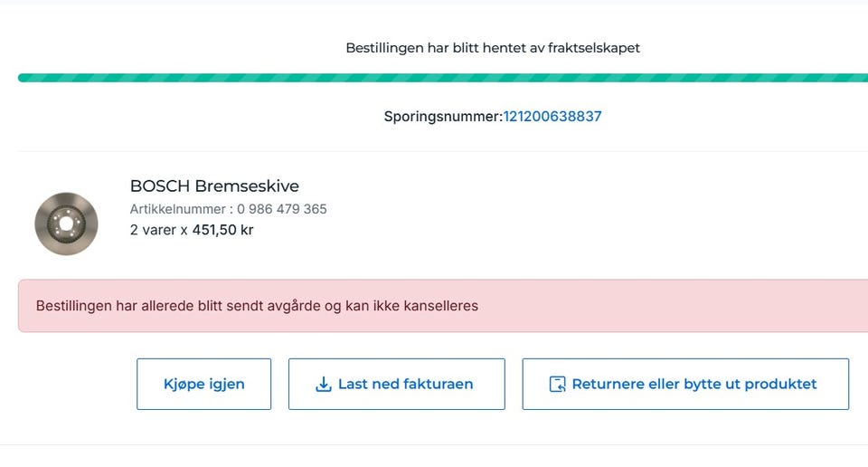Click the center hub of the brake disc image

[66, 223]
